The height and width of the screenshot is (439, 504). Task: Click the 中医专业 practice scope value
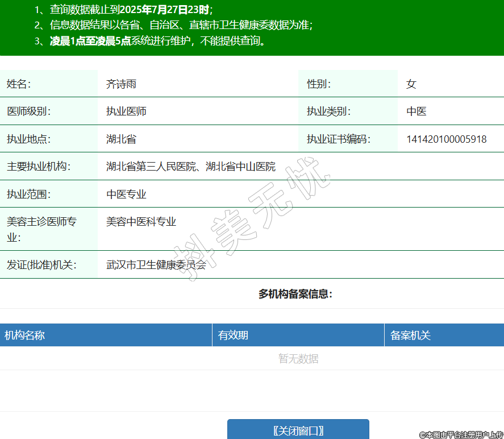[126, 194]
